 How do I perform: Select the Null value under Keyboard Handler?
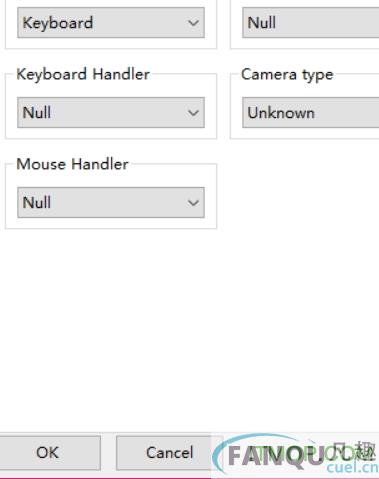(37, 112)
